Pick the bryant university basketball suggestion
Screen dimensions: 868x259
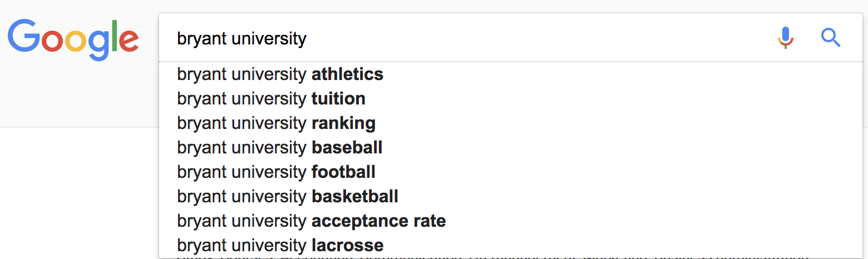(511, 196)
